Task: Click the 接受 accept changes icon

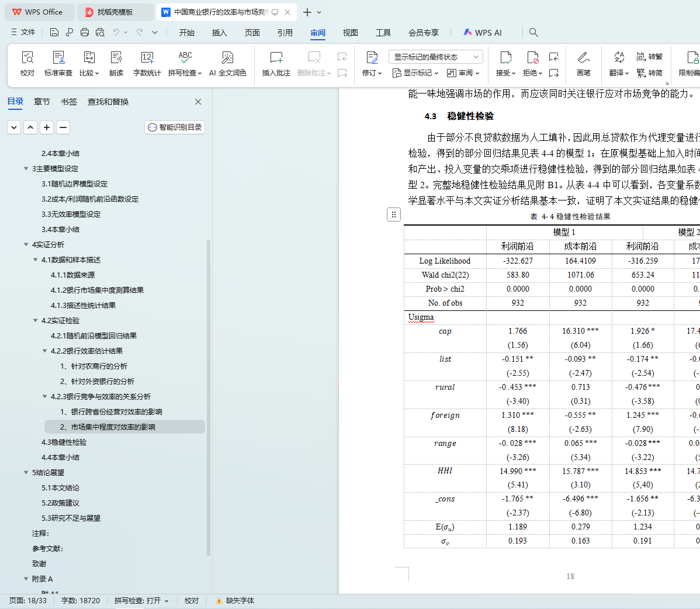Action: [x=505, y=58]
